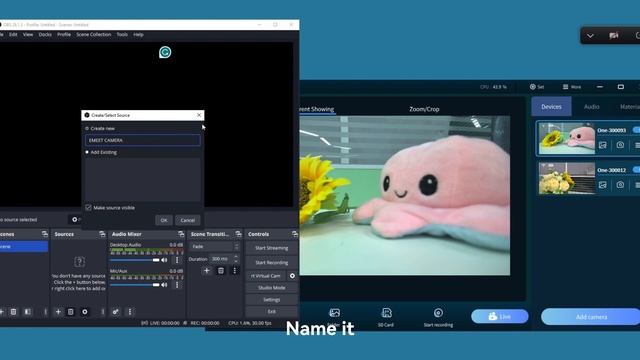Image resolution: width=640 pixels, height=360 pixels.
Task: Open Virtual Camera settings gear
Action: coord(292,276)
